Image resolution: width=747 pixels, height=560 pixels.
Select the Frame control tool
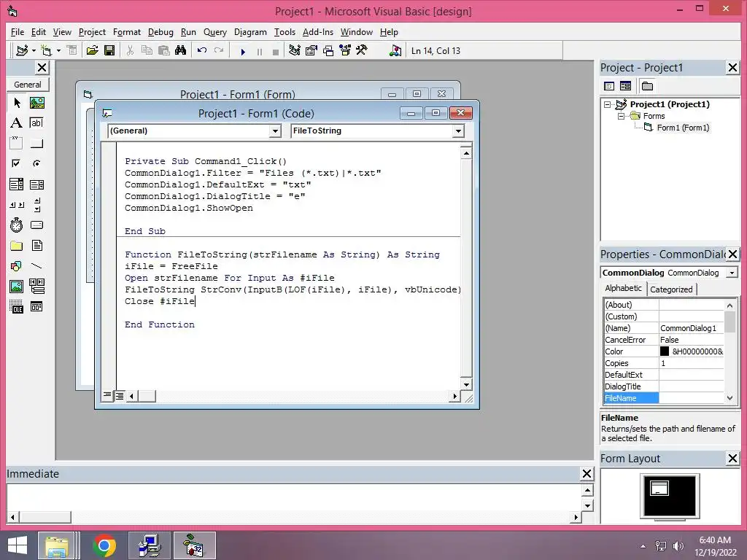point(17,144)
